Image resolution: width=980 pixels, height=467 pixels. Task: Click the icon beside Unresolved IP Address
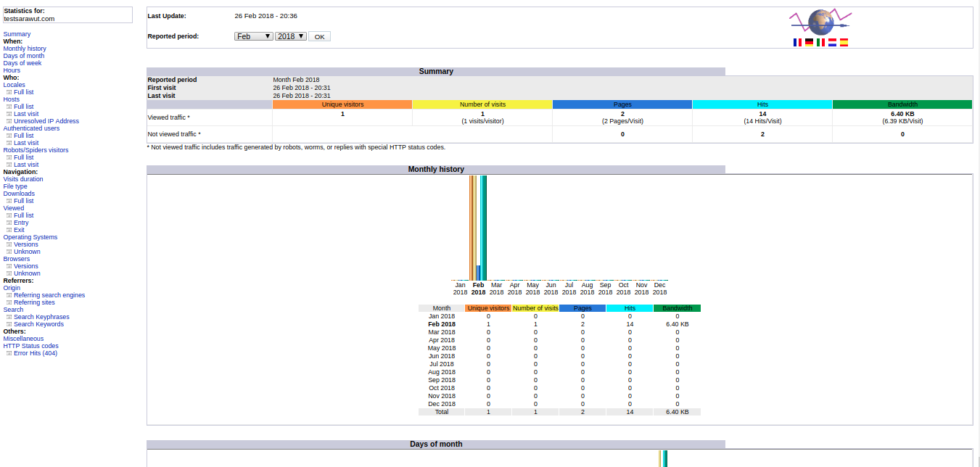click(x=9, y=121)
